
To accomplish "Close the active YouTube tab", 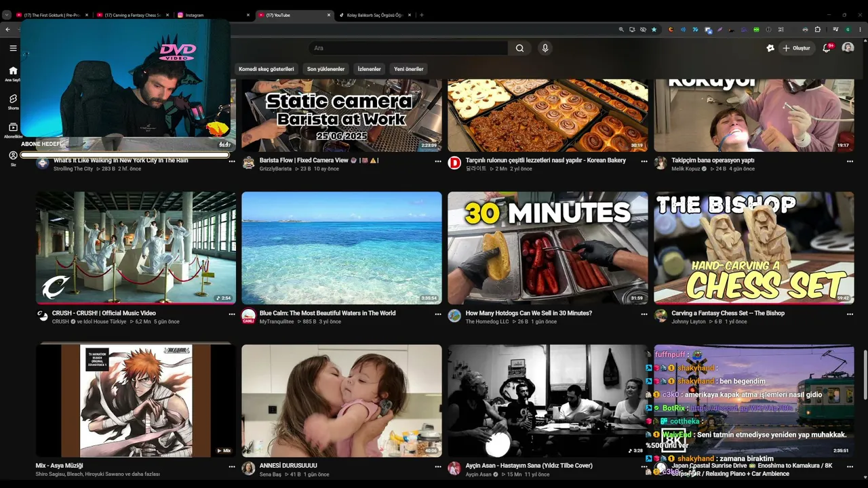I will pyautogui.click(x=329, y=15).
